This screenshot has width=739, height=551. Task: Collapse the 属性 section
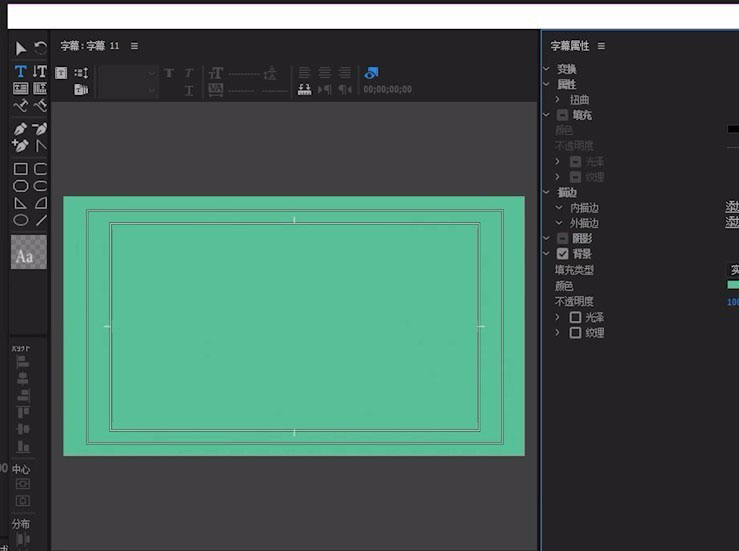click(x=546, y=84)
